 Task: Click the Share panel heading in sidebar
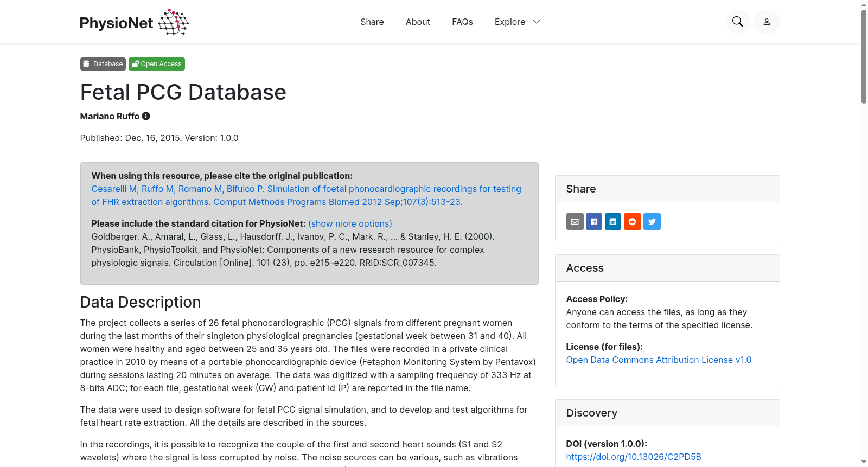pyautogui.click(x=581, y=189)
